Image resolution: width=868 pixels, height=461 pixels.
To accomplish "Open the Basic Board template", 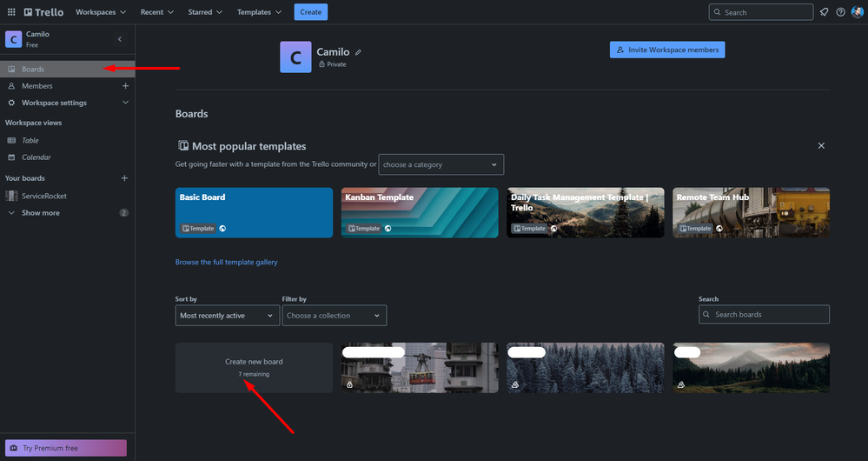I will coord(254,212).
